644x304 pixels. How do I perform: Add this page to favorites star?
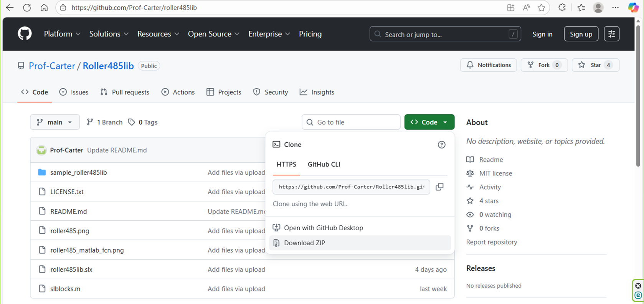tap(541, 8)
